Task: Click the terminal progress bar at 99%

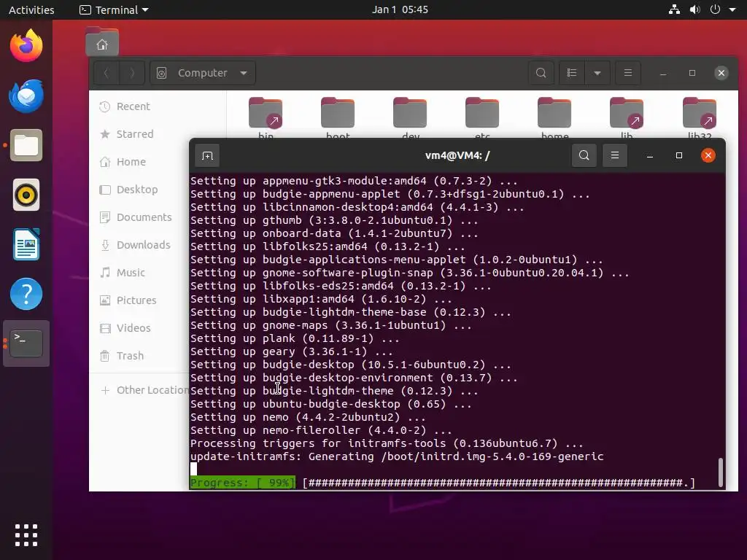Action: [443, 483]
